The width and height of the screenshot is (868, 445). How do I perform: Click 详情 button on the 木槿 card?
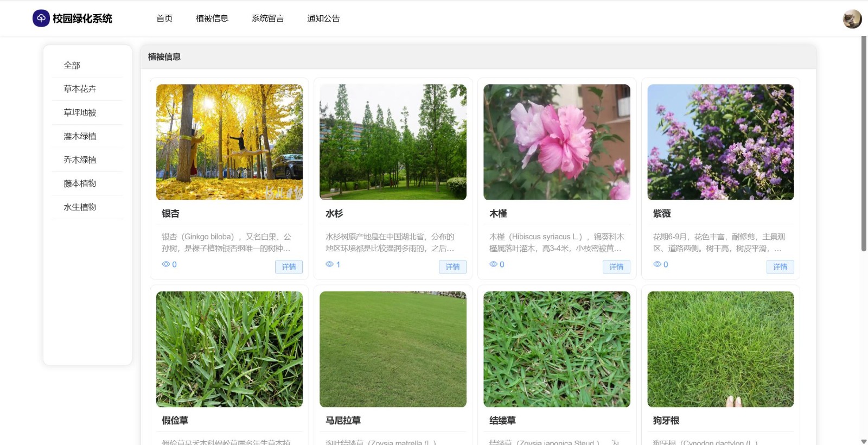[x=616, y=267]
